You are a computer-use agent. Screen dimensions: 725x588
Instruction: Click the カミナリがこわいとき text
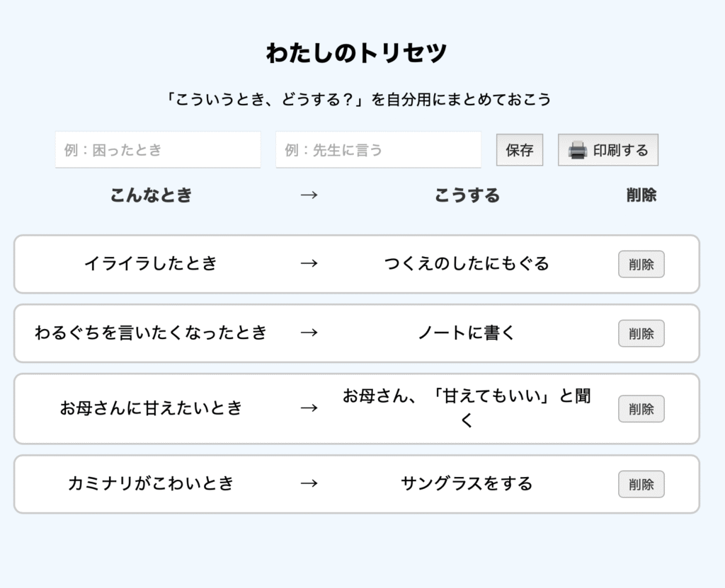(151, 484)
